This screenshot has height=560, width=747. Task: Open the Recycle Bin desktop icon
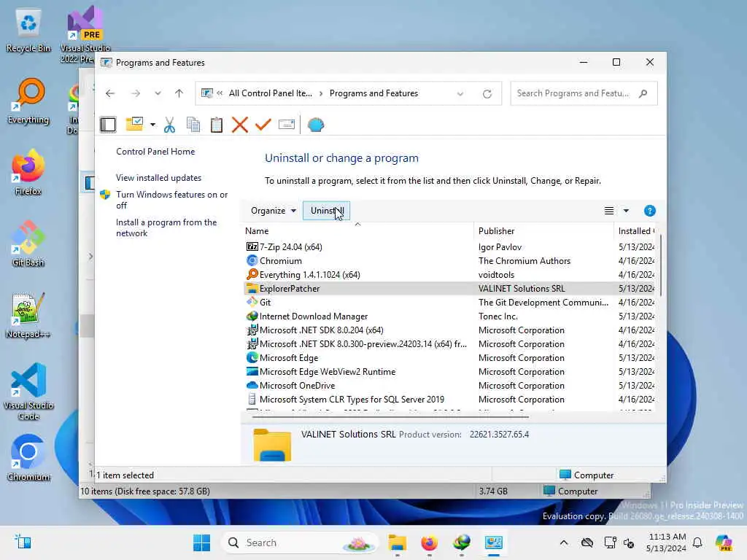pos(28,31)
